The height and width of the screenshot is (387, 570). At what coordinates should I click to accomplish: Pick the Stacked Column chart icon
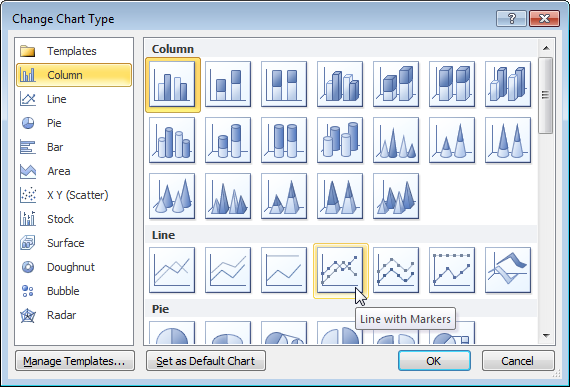pos(228,84)
